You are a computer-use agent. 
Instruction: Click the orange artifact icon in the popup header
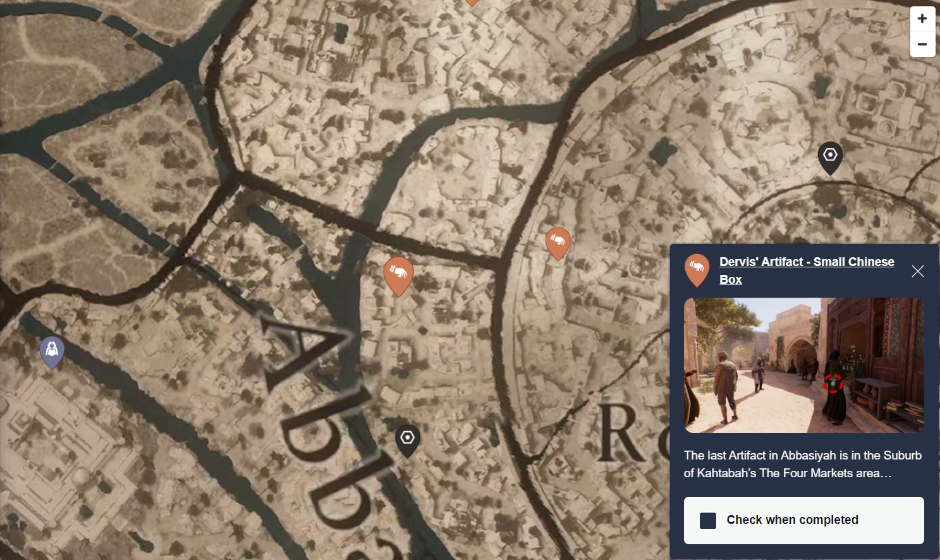tap(697, 270)
